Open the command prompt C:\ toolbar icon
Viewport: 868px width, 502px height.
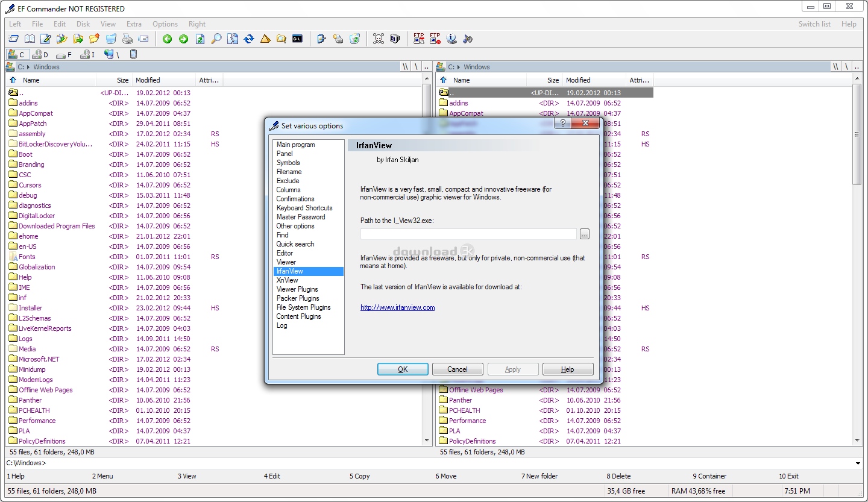coord(297,39)
